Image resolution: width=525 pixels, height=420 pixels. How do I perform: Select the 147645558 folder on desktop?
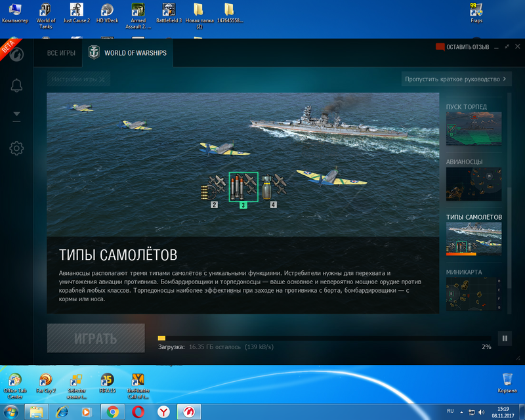click(230, 14)
